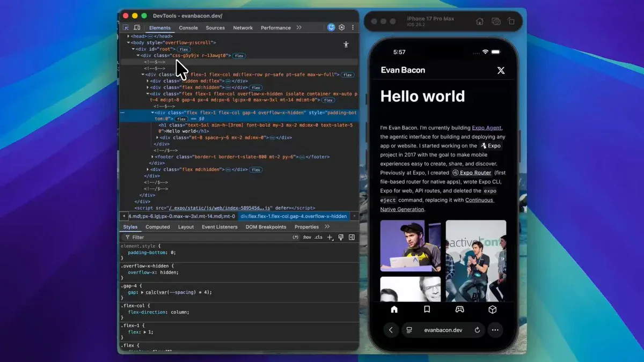Tap the game controller tab icon
644x362 pixels.
[460, 309]
